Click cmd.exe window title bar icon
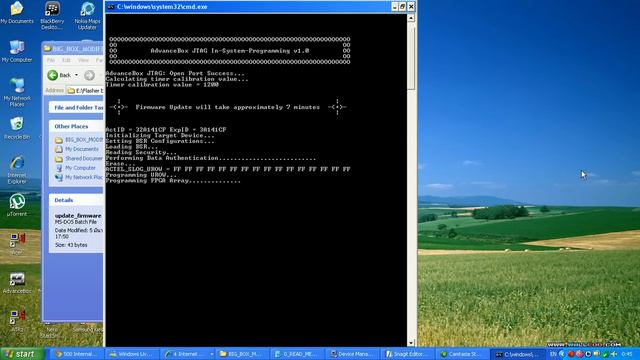 point(111,7)
